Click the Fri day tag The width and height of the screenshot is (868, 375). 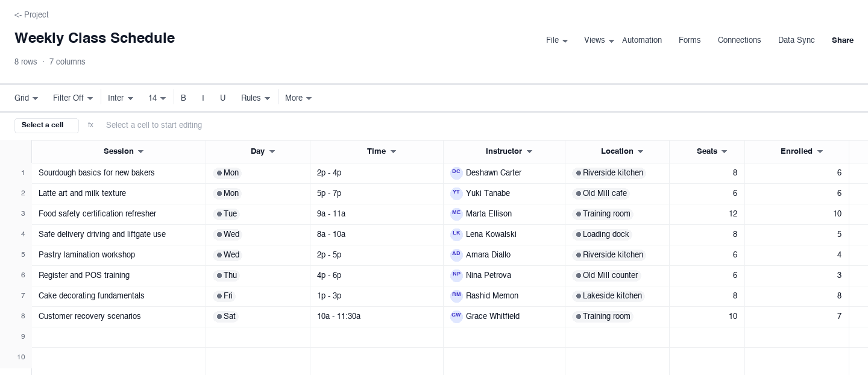point(224,296)
